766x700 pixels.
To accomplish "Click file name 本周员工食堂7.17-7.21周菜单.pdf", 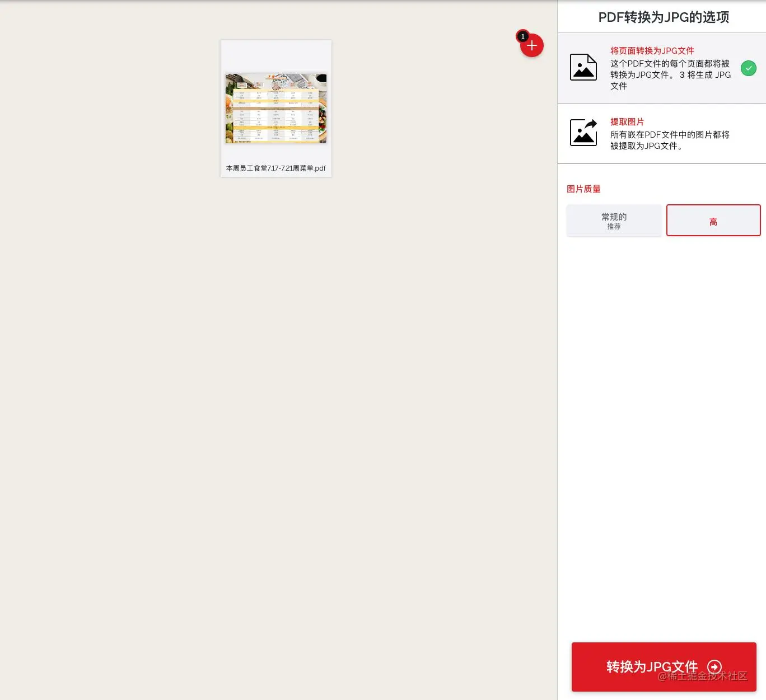I will tap(276, 168).
